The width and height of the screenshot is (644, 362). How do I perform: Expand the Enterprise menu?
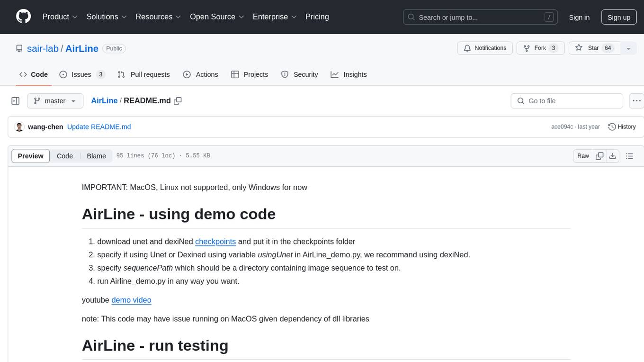pos(275,17)
